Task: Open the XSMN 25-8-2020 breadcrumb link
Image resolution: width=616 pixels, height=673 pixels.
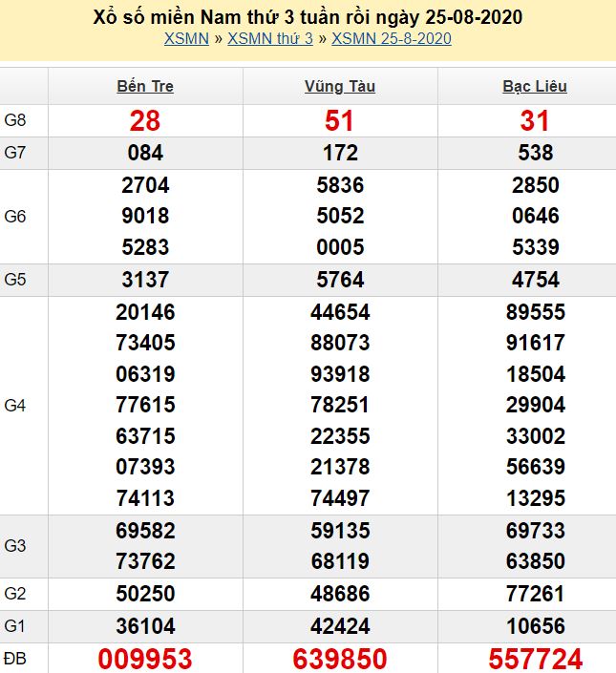Action: pyautogui.click(x=392, y=38)
